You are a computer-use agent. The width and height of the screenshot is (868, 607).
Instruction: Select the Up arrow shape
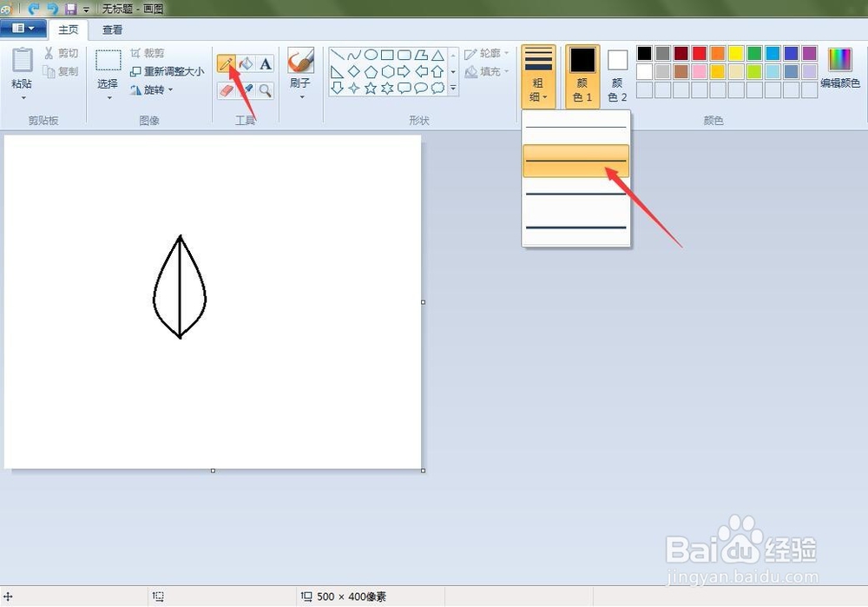click(x=437, y=71)
